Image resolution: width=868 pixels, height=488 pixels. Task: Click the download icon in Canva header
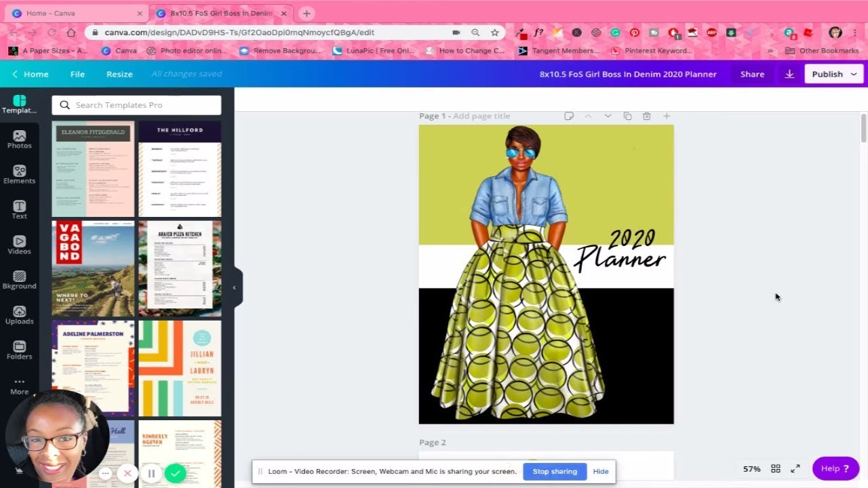(789, 74)
